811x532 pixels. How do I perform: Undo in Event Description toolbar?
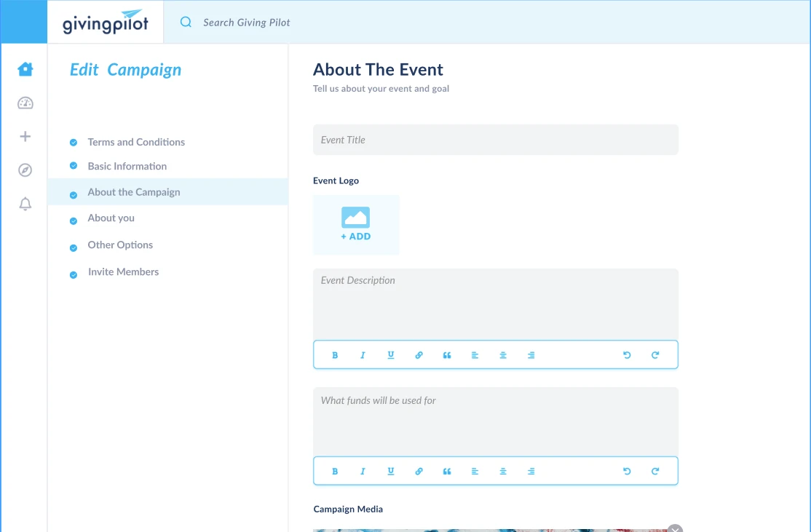[627, 355]
